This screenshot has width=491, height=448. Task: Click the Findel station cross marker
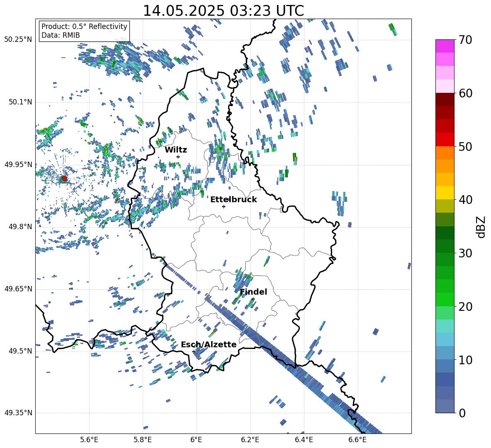click(253, 299)
